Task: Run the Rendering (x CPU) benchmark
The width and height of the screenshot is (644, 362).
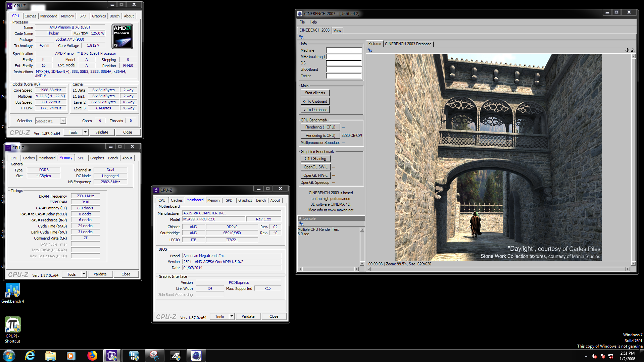Action: [x=320, y=136]
